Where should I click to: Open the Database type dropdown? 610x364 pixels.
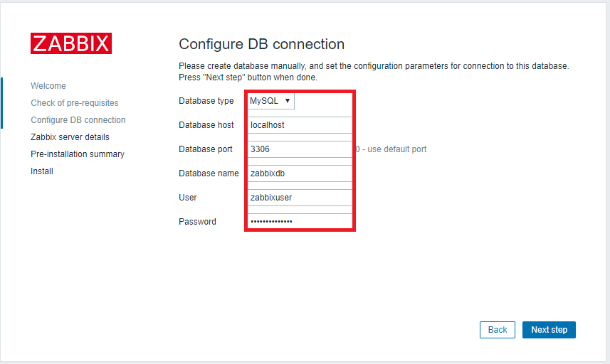pyautogui.click(x=270, y=101)
